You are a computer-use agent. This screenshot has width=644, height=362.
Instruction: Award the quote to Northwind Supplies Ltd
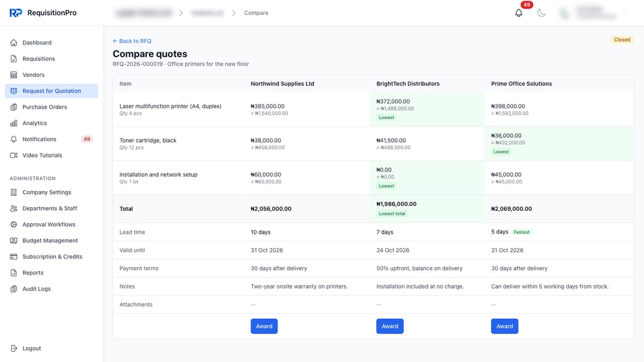click(x=264, y=326)
